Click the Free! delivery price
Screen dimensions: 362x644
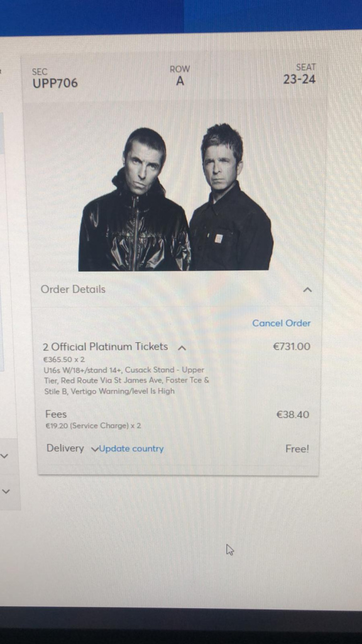point(297,449)
